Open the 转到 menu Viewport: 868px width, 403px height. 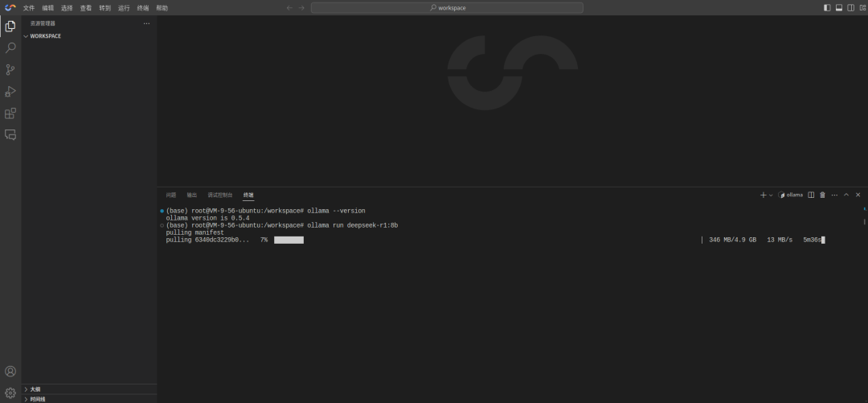(105, 8)
